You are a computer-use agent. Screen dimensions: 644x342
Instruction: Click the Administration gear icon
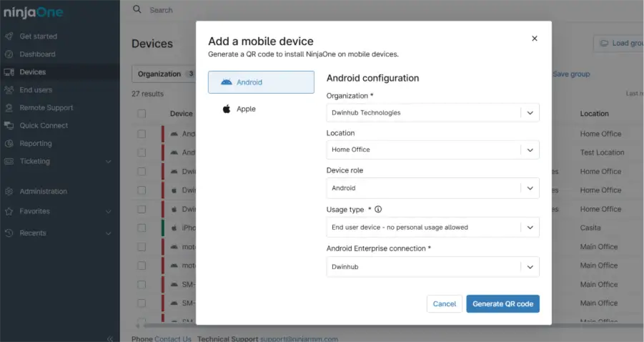coord(9,192)
